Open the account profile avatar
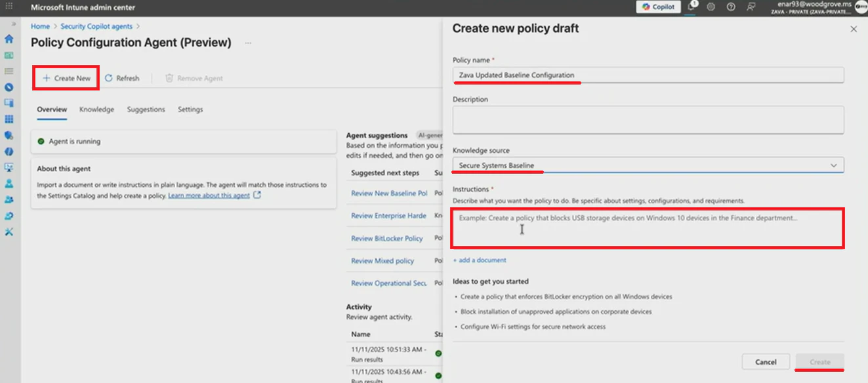Viewport: 868px width, 383px height. coord(861,7)
